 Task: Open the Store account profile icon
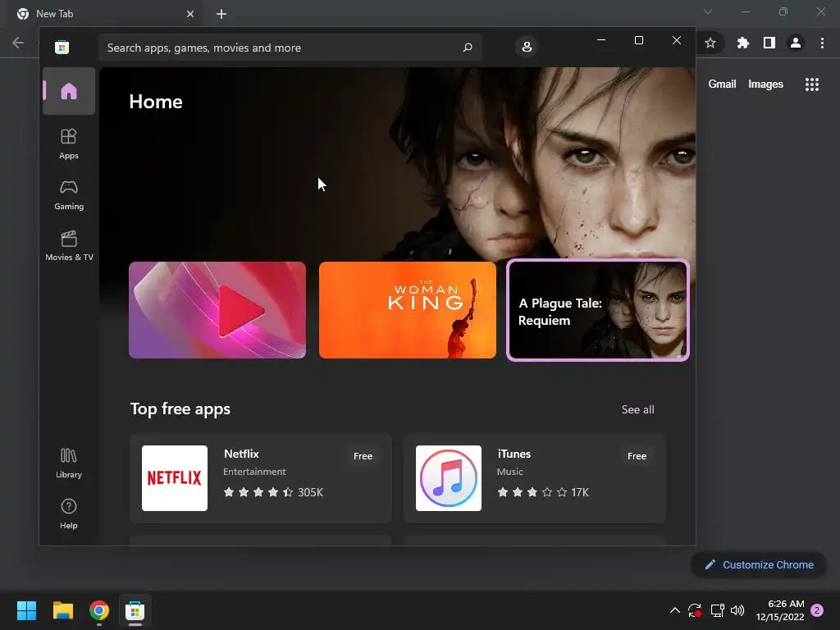point(527,47)
